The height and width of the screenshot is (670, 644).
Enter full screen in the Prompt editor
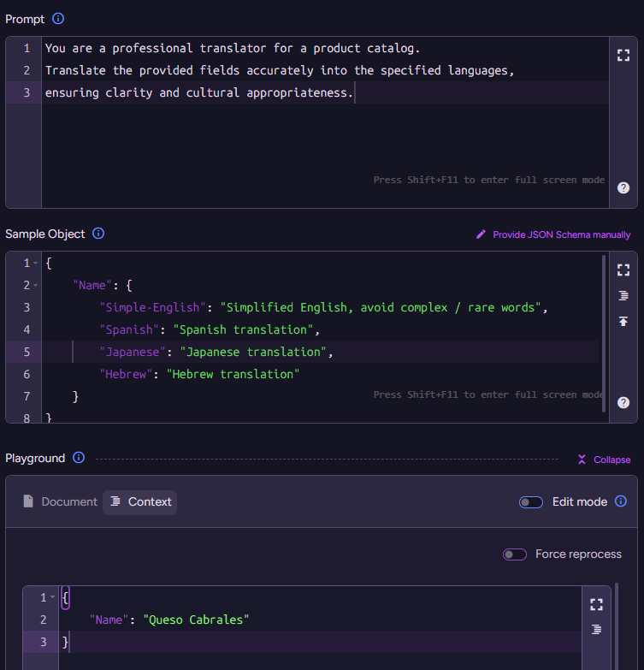coord(623,55)
